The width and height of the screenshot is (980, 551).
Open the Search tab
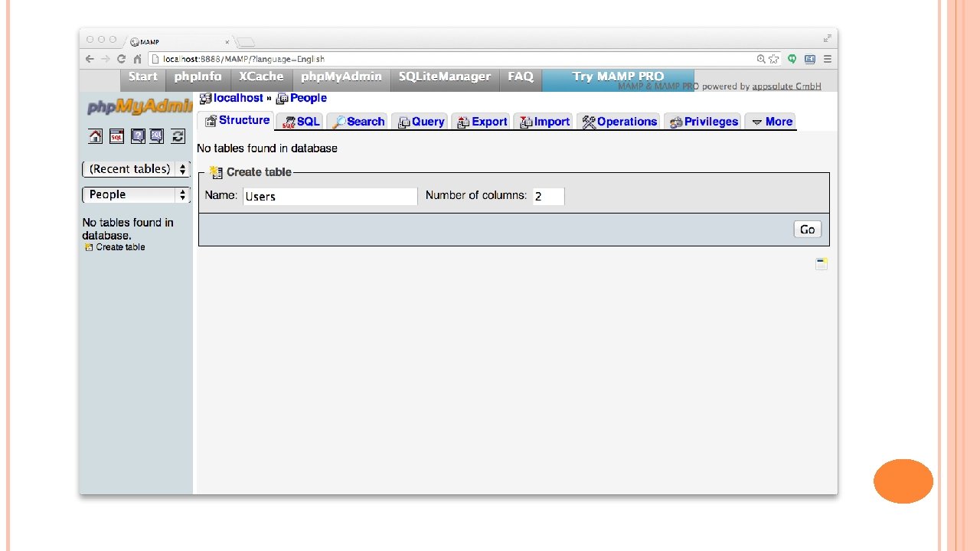tap(358, 122)
